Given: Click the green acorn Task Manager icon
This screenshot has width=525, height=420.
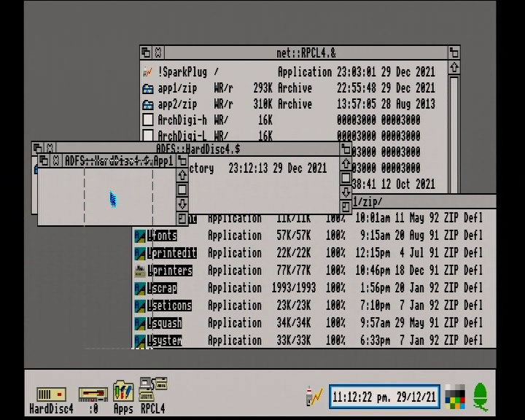Looking at the screenshot, I should point(481,397).
